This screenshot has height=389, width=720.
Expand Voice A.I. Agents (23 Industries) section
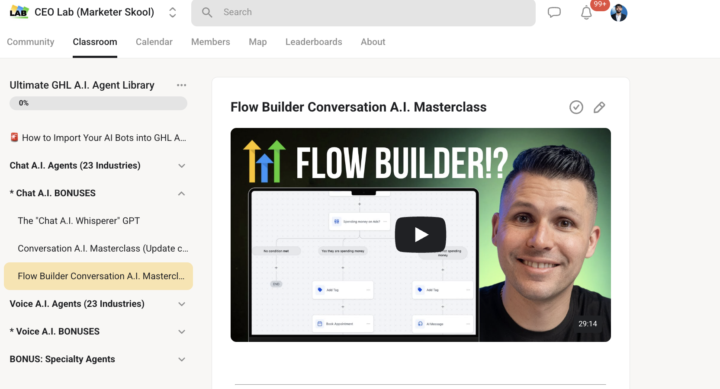coord(98,304)
